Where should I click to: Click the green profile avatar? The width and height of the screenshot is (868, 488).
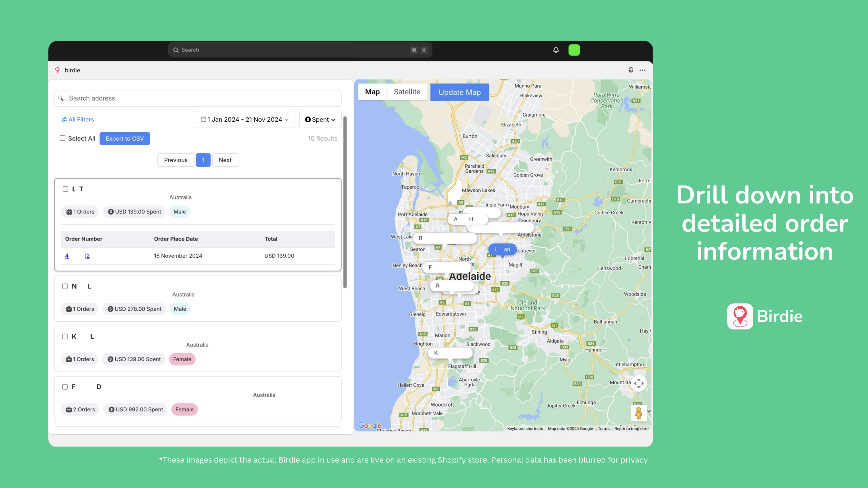tap(574, 50)
